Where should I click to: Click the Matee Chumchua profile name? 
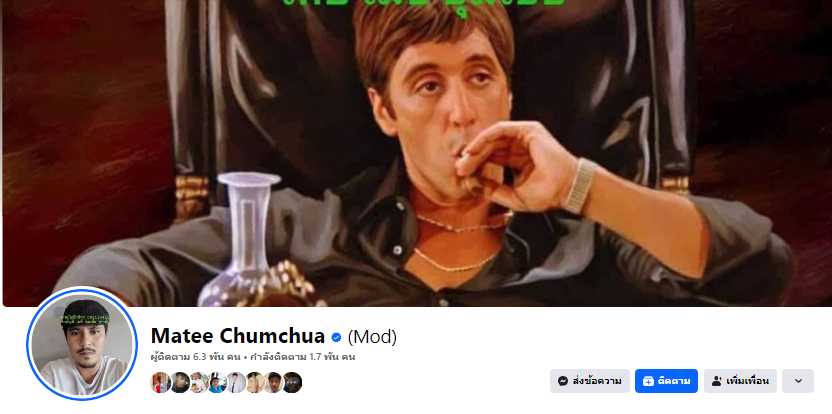click(238, 337)
